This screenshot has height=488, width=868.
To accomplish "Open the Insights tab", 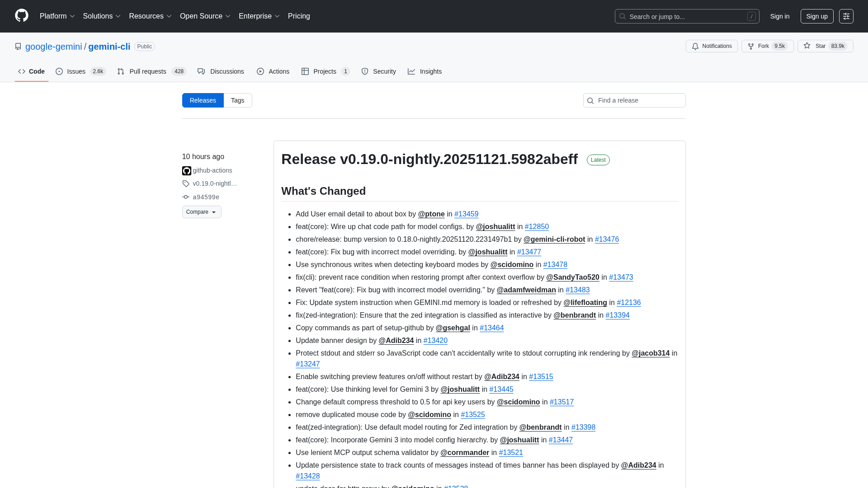I will (x=430, y=71).
